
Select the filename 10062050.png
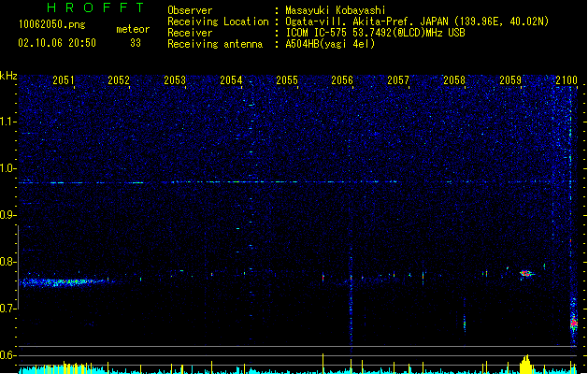(52, 24)
